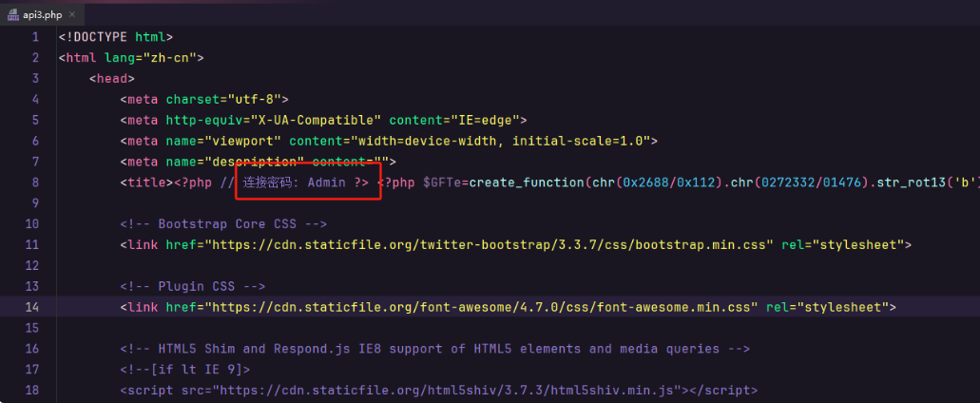Click the PHP file icon on api3.php tab
Screen dimensions: 980x403
13,15
